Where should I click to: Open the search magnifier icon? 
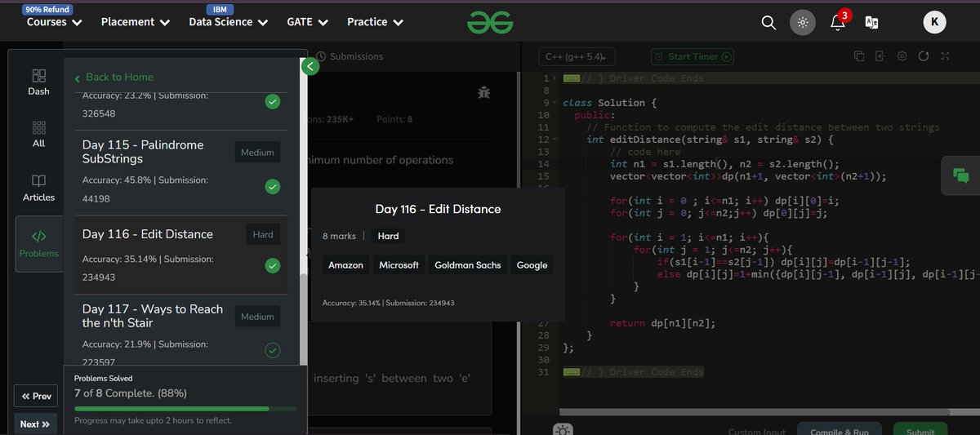pyautogui.click(x=768, y=23)
